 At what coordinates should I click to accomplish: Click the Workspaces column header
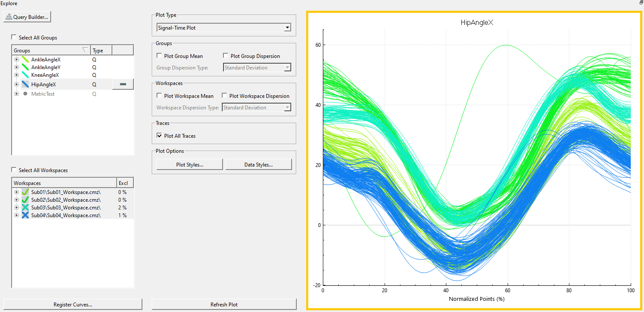pos(64,183)
